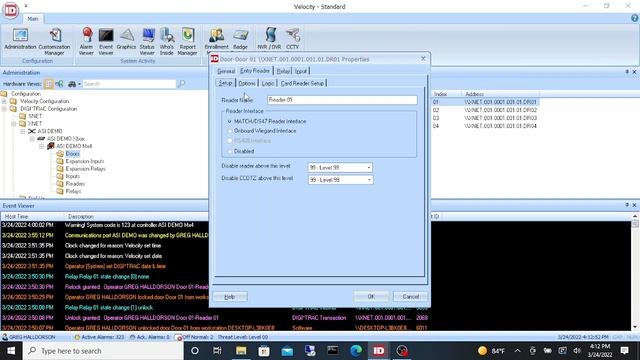Image resolution: width=640 pixels, height=360 pixels.
Task: Click the Reader Name input field
Action: (x=342, y=100)
